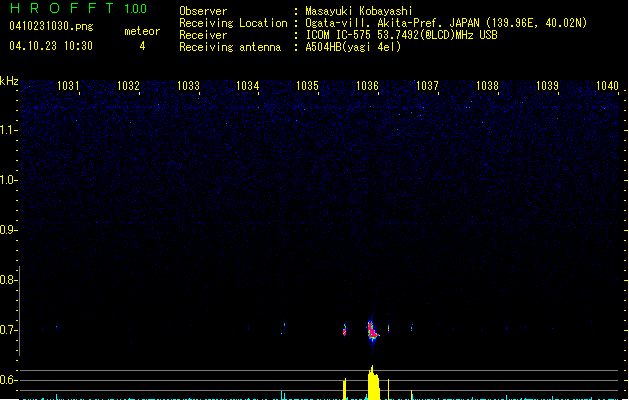Click the 1039 time axis label
The height and width of the screenshot is (400, 629).
click(x=547, y=86)
